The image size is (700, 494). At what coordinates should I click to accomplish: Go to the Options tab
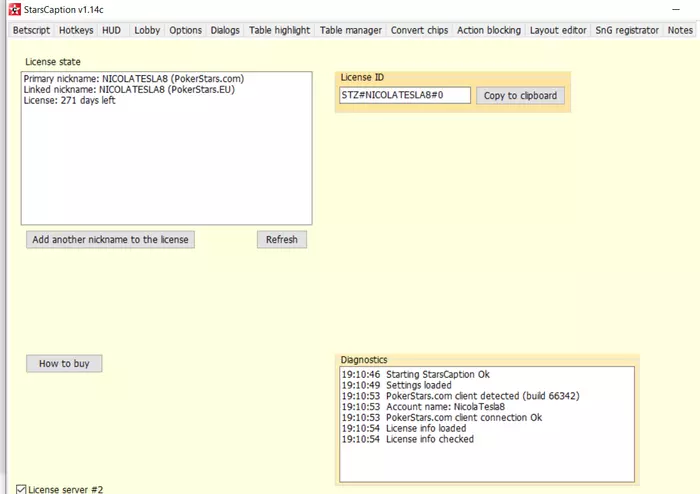[x=185, y=30]
